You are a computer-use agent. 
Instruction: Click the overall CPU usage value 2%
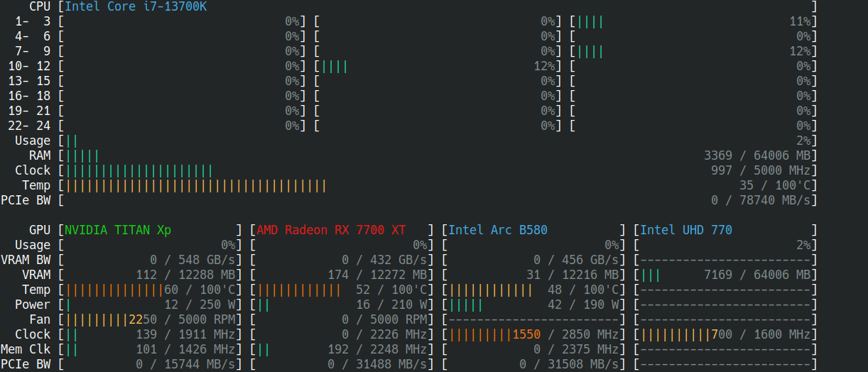click(803, 141)
